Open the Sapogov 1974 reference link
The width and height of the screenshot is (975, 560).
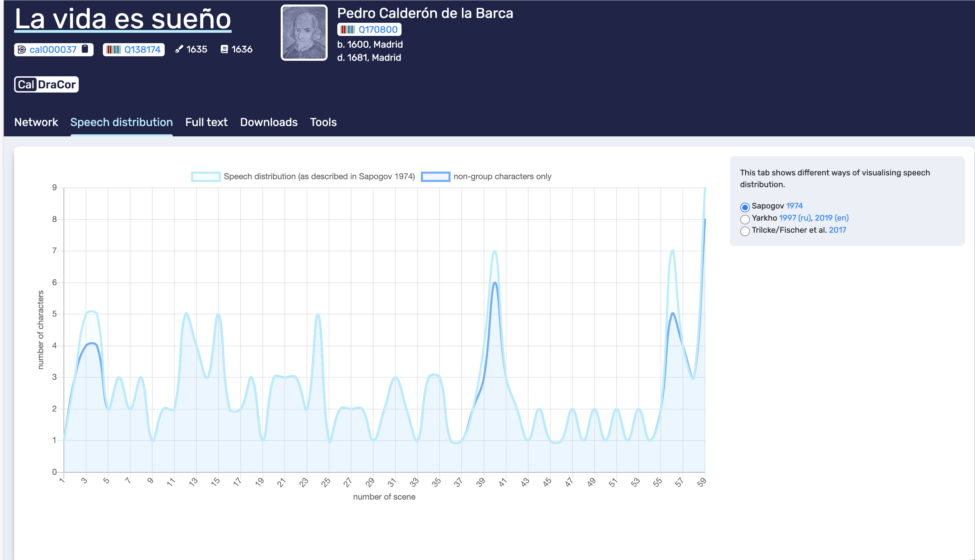[x=794, y=206]
